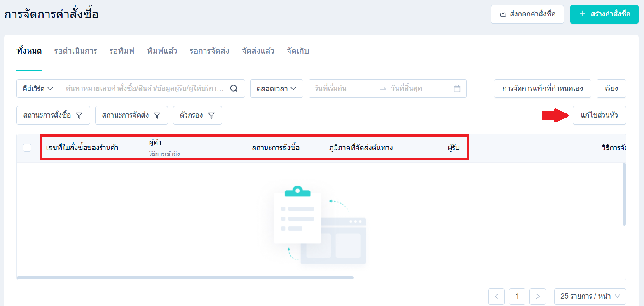
Task: Click the vertical table scrollbar
Action: tap(624, 194)
